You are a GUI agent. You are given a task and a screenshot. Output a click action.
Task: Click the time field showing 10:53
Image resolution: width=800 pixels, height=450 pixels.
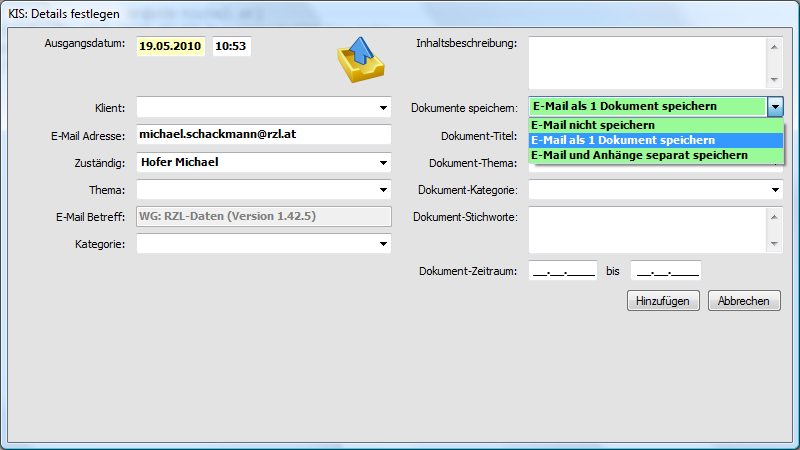pos(231,46)
